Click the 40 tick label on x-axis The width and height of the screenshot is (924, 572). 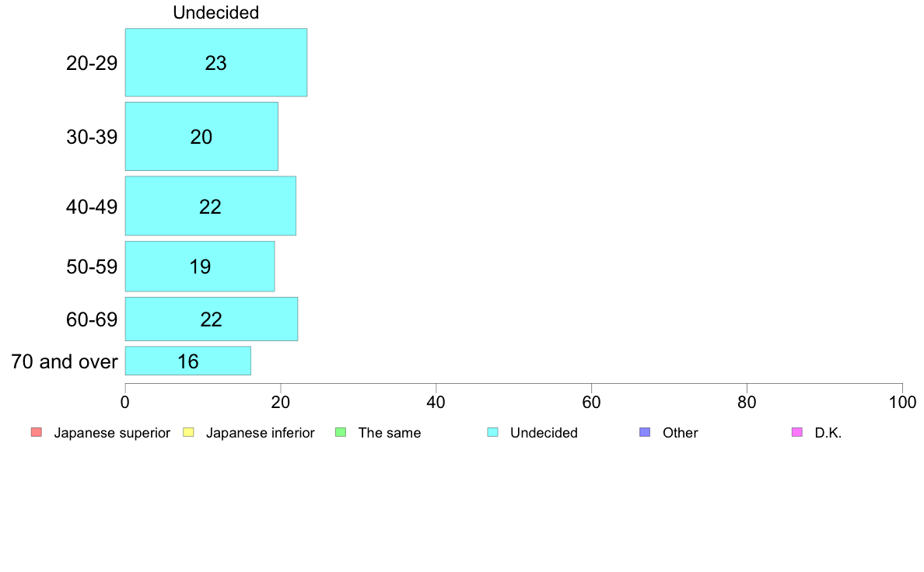(436, 403)
